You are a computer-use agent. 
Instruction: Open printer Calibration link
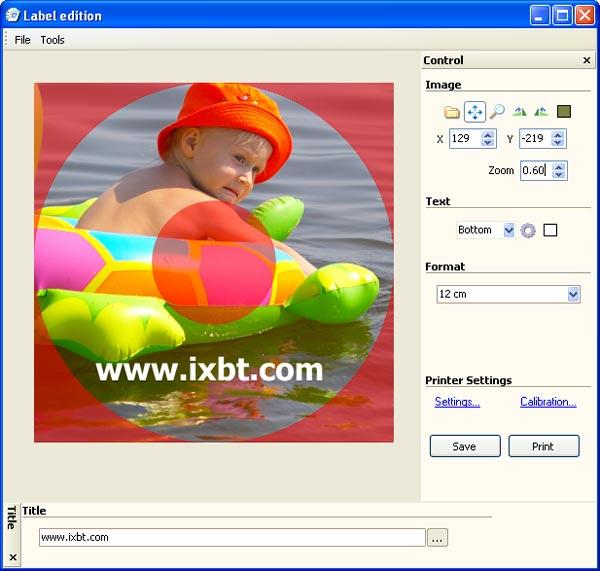[548, 402]
